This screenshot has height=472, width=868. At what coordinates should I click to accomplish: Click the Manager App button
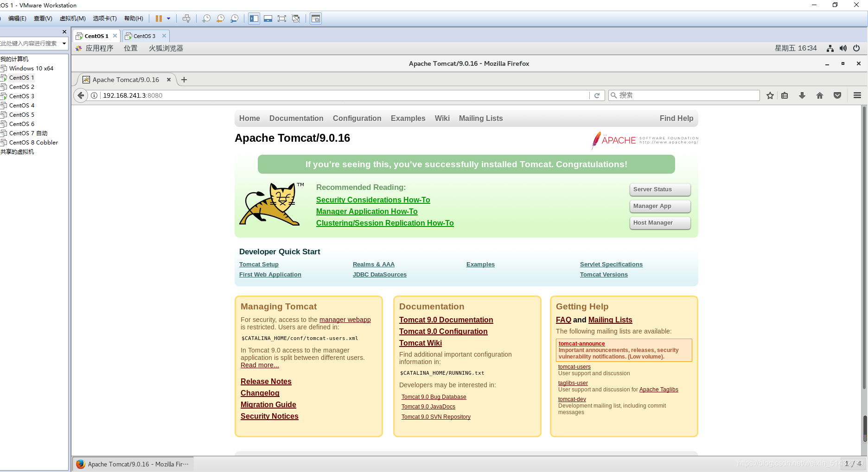[x=660, y=206]
